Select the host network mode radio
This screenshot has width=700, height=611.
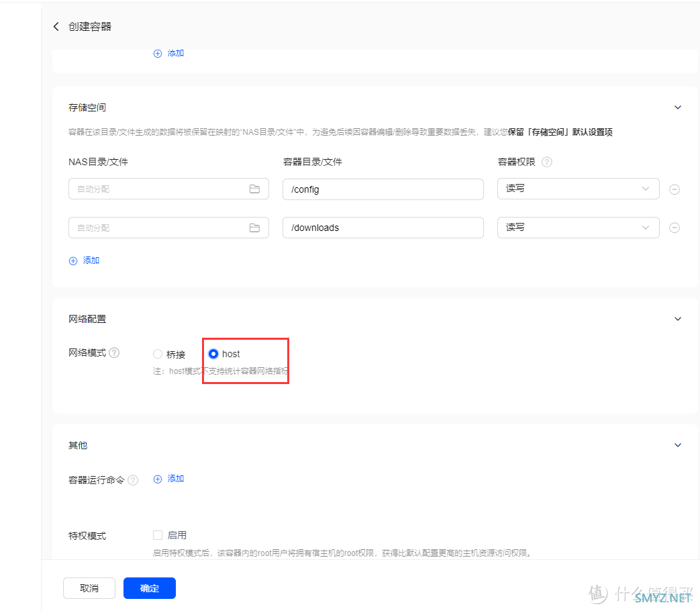coord(213,354)
